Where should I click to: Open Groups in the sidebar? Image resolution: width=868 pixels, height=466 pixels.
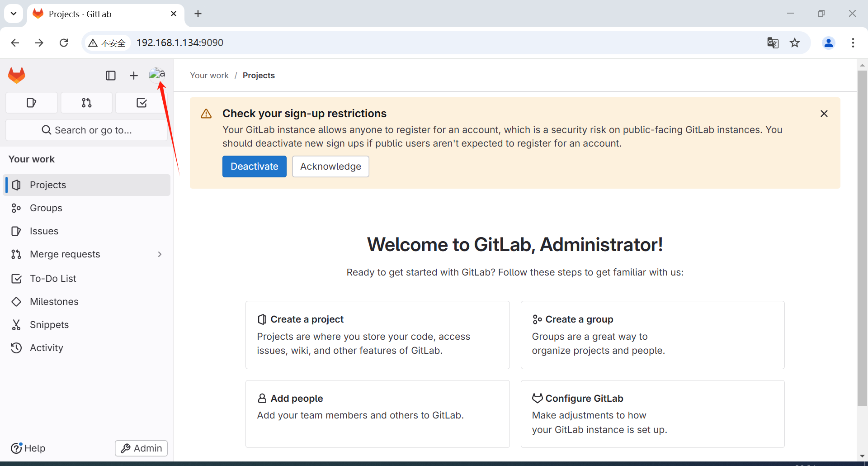coord(87,208)
